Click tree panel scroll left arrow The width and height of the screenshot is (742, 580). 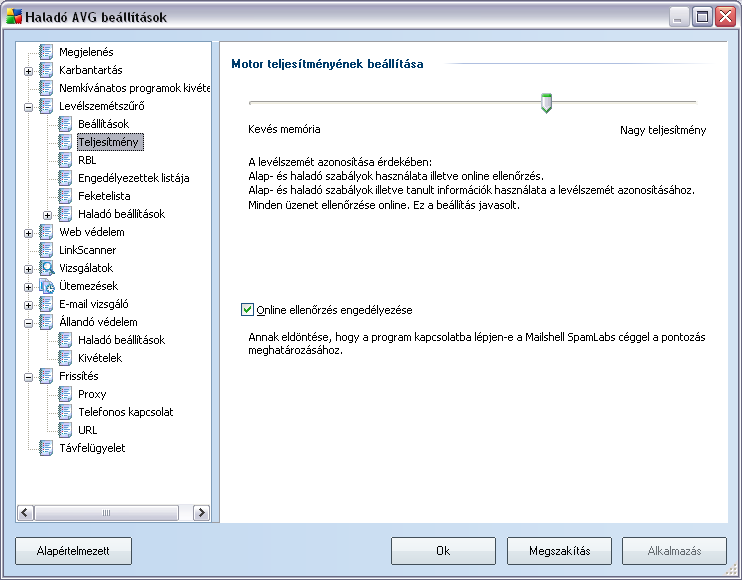[x=26, y=512]
